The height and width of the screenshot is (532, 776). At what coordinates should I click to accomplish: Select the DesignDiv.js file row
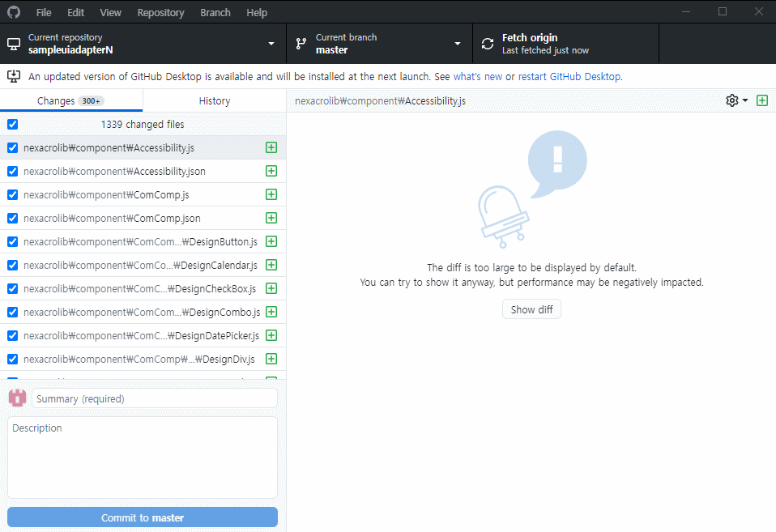coord(143,360)
